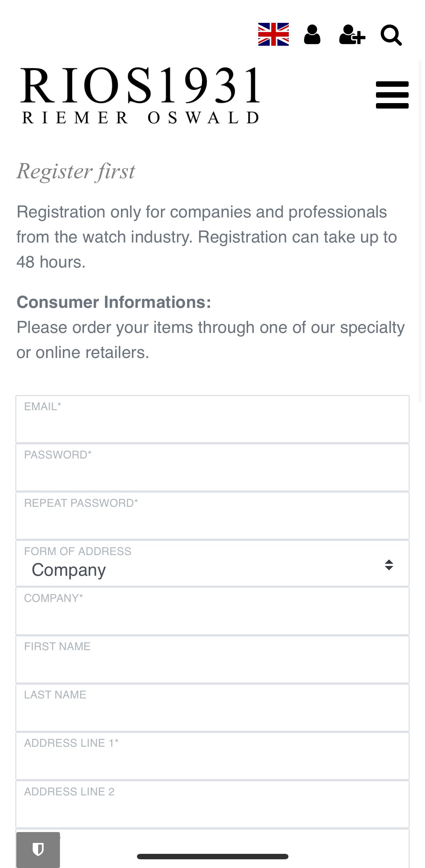
Task: Focus the Email input field
Action: tap(212, 419)
